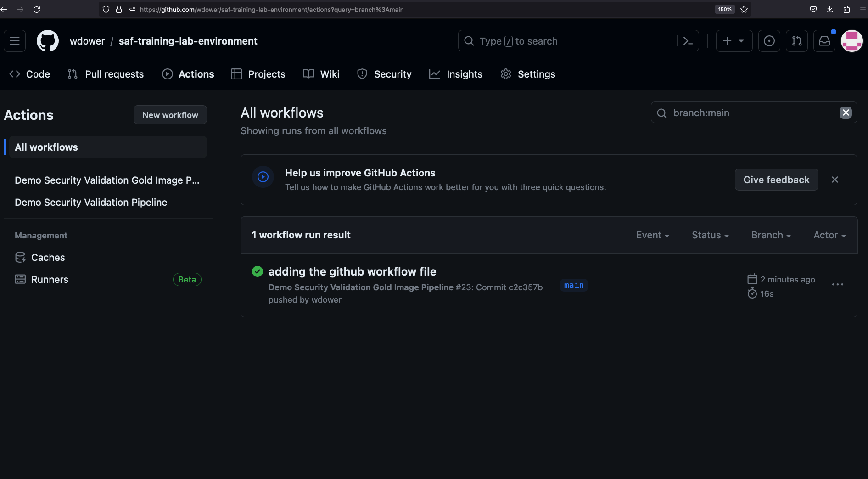The width and height of the screenshot is (868, 479).
Task: Dismiss the Help us improve banner
Action: [834, 180]
